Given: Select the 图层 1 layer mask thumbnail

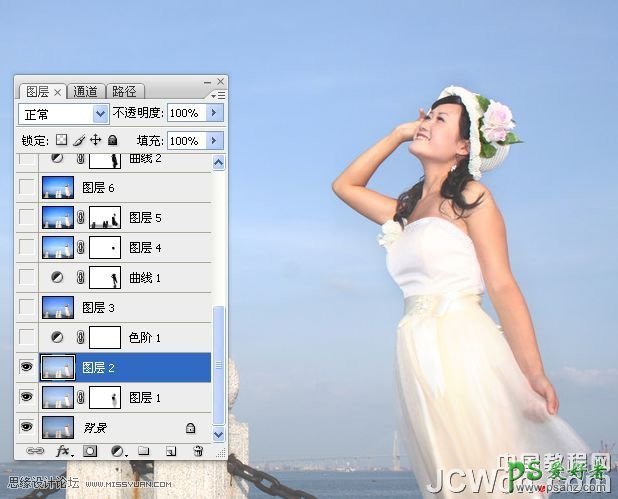Looking at the screenshot, I should (x=104, y=398).
